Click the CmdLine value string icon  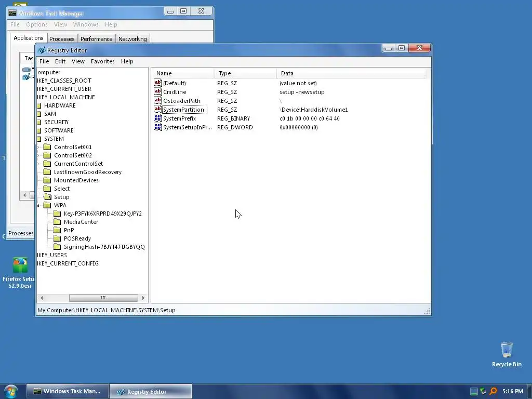tap(158, 91)
